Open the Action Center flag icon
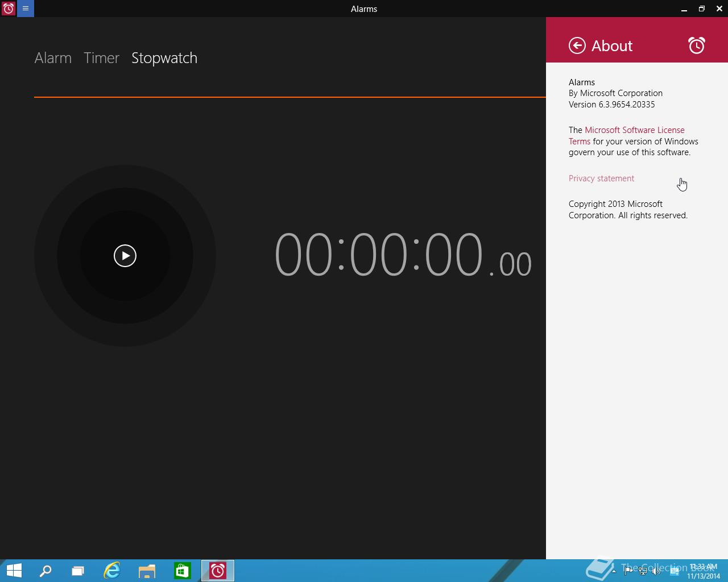 [x=628, y=571]
